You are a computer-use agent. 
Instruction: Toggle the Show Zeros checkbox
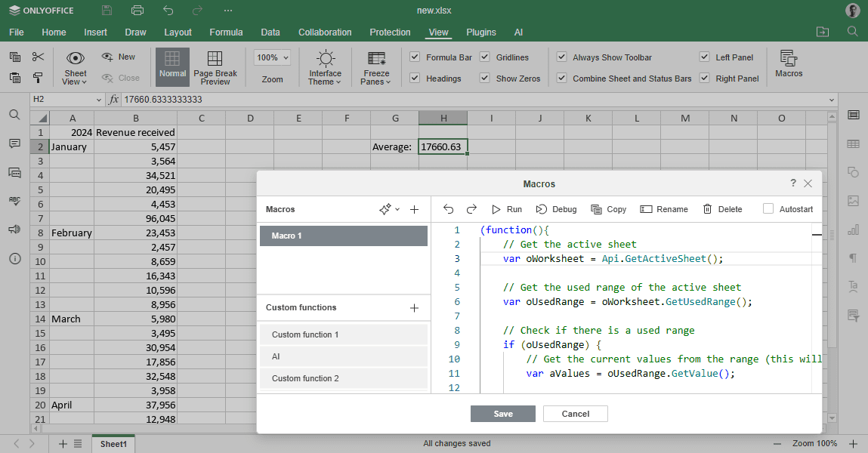484,78
